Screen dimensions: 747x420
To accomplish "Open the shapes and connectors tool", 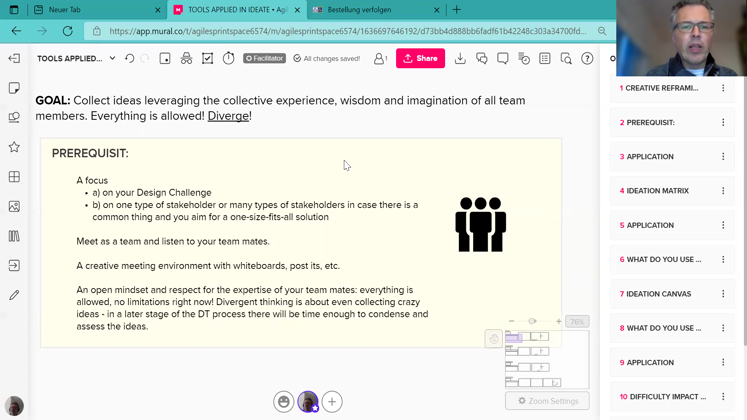I will coord(14,117).
